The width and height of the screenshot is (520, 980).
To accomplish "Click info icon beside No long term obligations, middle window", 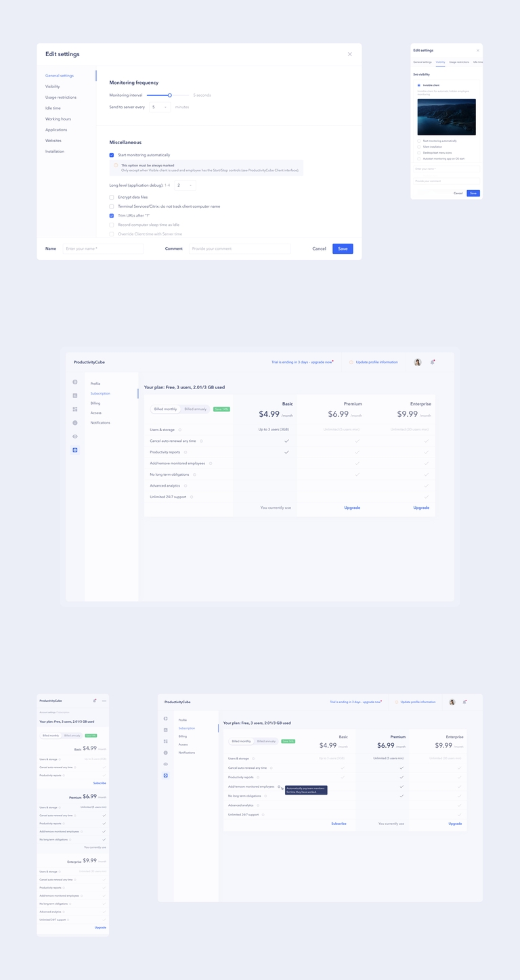I will coord(195,474).
